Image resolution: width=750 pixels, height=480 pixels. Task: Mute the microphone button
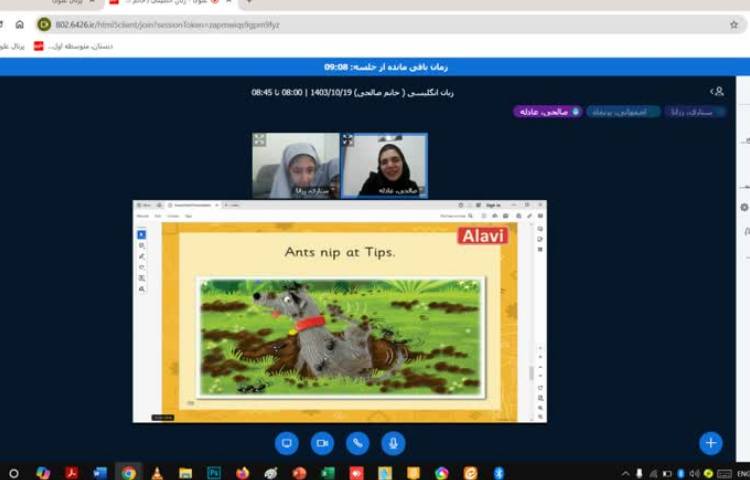coord(393,443)
